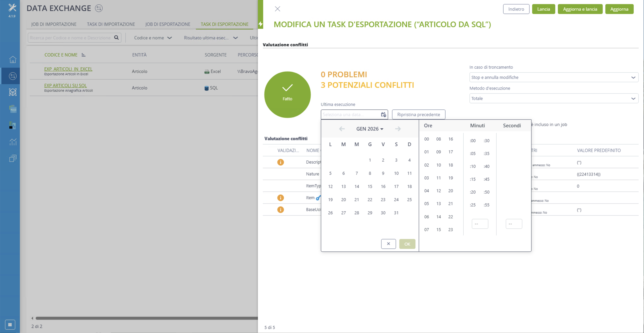The image size is (644, 333).
Task: Click the VALORE PREDEFINITO column header
Action: pyautogui.click(x=599, y=150)
